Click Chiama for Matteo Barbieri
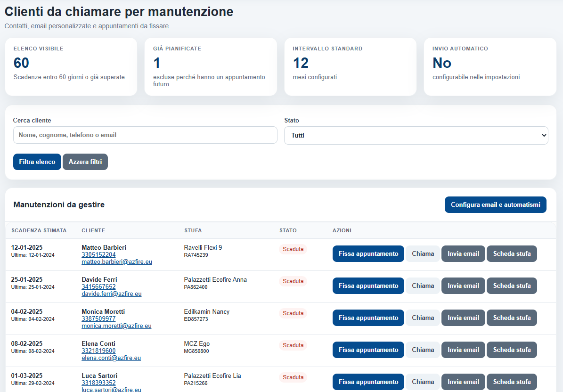 tap(423, 254)
